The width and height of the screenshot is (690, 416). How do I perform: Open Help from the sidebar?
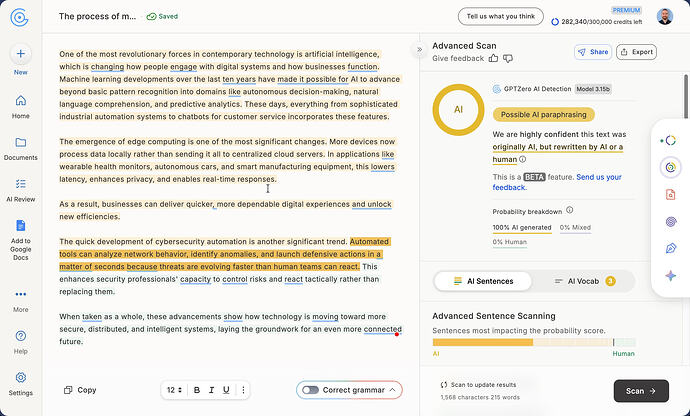point(20,342)
